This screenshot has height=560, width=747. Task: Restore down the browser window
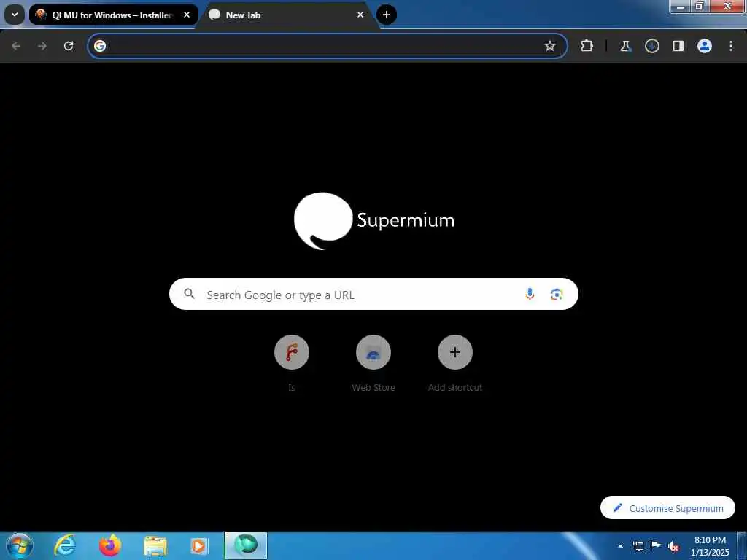tap(700, 6)
